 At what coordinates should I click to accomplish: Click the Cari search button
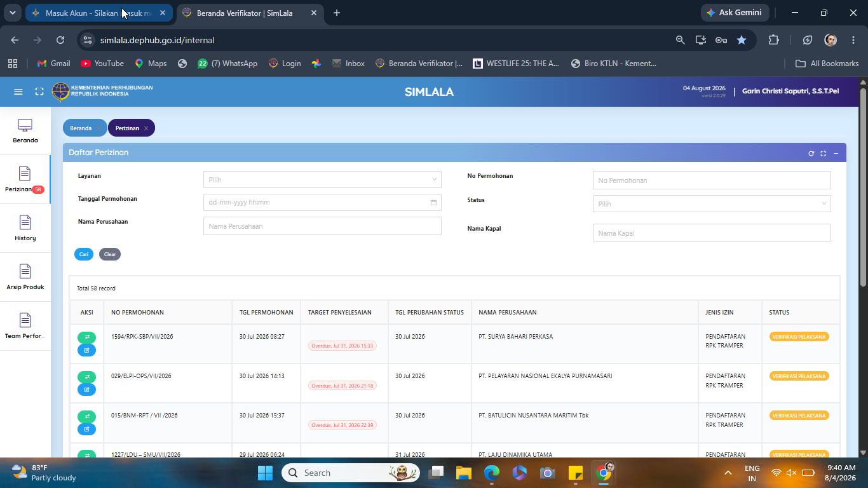pyautogui.click(x=84, y=254)
